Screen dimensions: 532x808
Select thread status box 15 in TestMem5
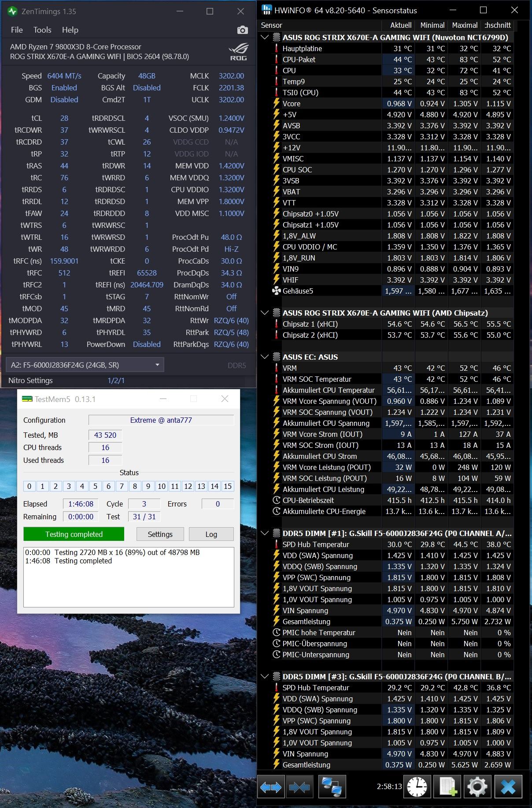228,486
